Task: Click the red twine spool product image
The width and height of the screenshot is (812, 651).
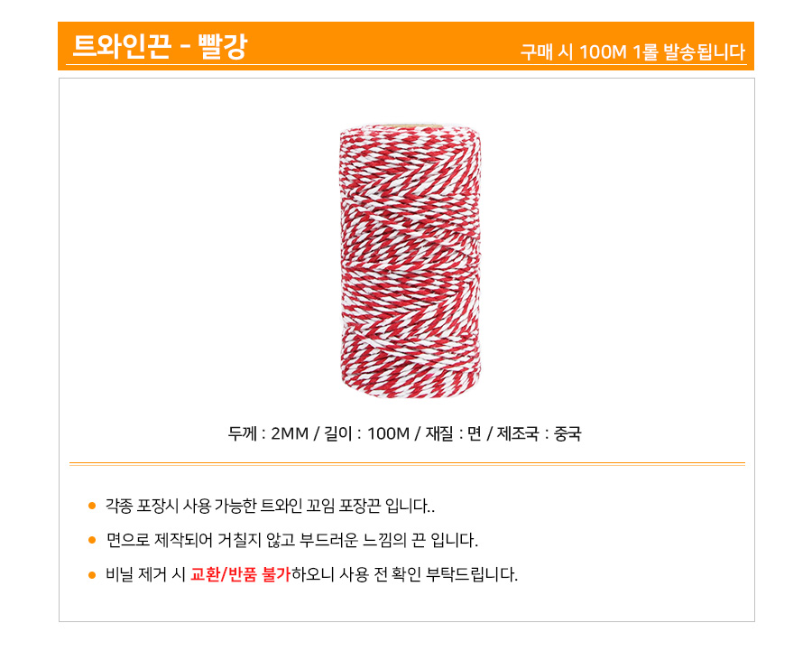Action: [411, 261]
